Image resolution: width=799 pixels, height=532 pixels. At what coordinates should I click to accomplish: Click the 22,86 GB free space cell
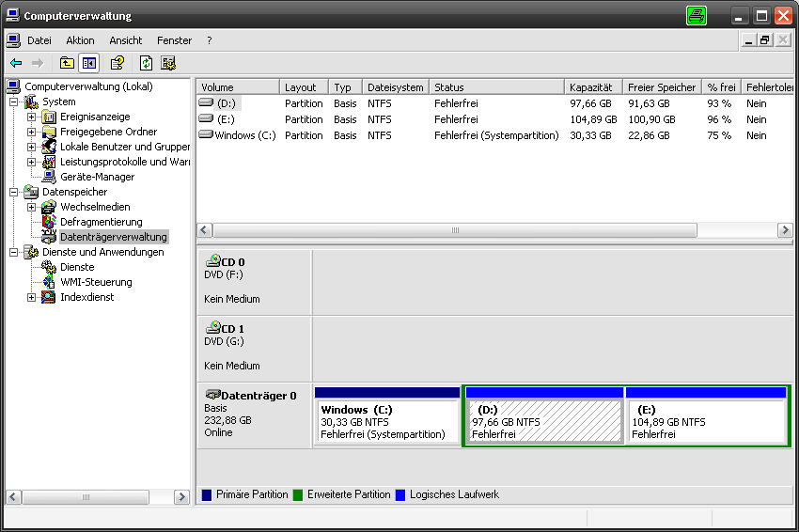pyautogui.click(x=649, y=135)
